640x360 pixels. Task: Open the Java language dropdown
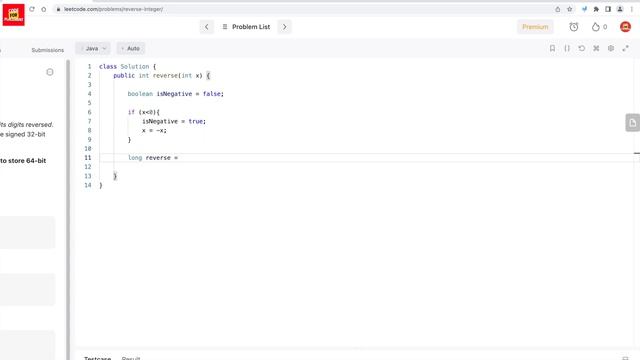pyautogui.click(x=93, y=49)
